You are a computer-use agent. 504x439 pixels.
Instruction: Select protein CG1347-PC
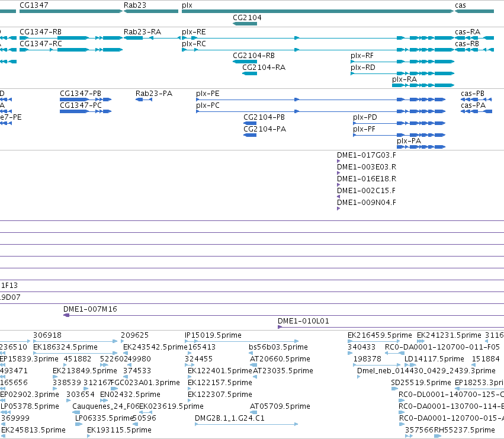tap(86, 111)
